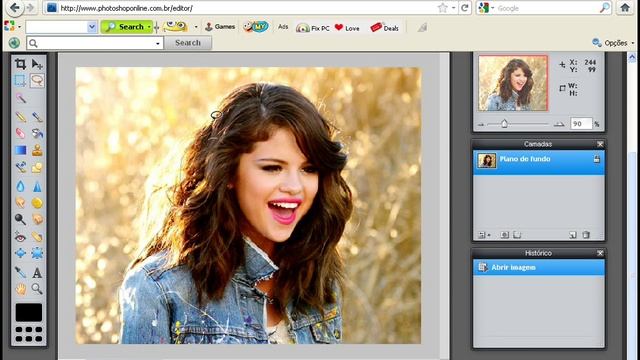The image size is (640, 360).
Task: Click the navigator zoom-in large mountain icon
Action: (559, 124)
